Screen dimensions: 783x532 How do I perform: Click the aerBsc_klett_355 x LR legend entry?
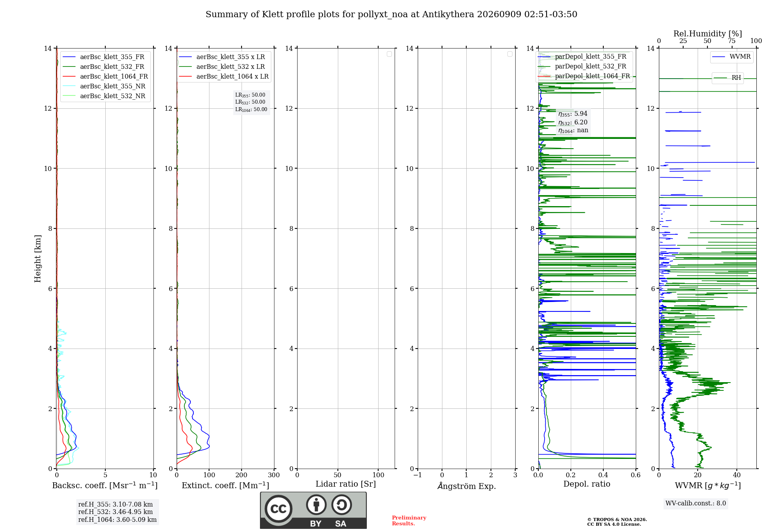tap(222, 57)
